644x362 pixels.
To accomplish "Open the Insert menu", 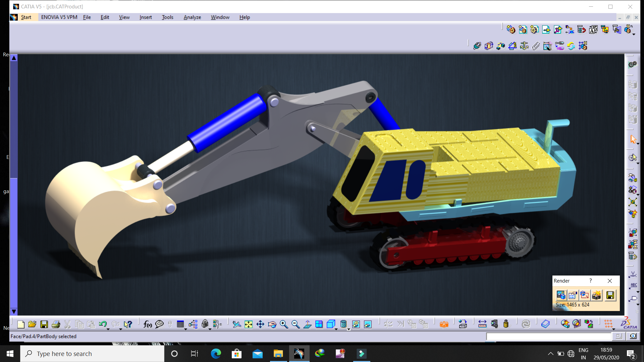I will pyautogui.click(x=146, y=17).
